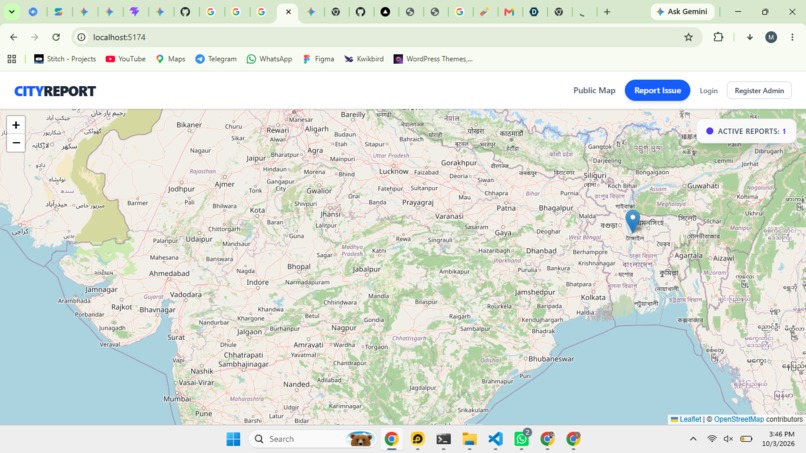Open the Figma bookmark

pos(318,59)
